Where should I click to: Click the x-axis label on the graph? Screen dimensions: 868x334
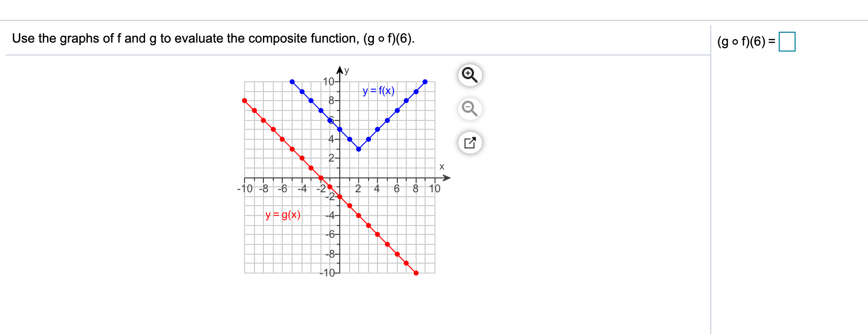click(441, 167)
